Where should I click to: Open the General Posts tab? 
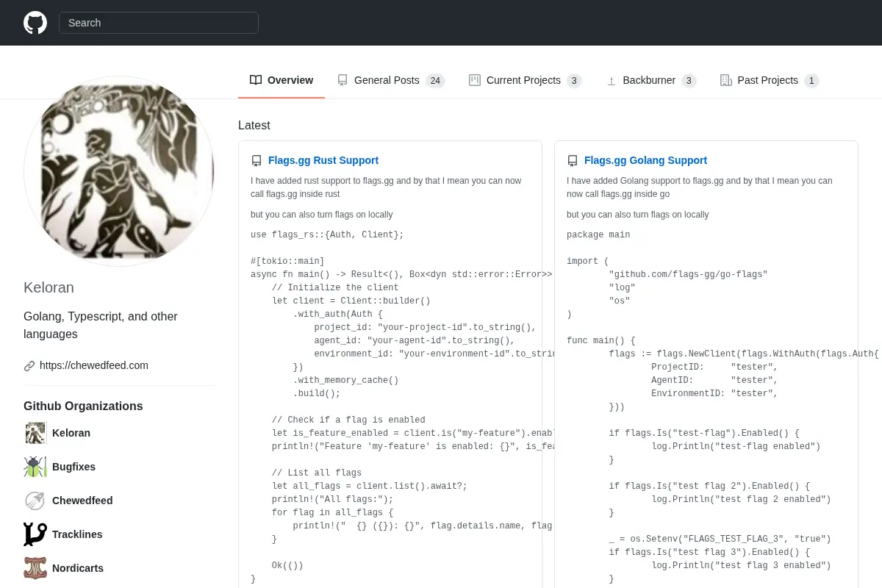[391, 80]
